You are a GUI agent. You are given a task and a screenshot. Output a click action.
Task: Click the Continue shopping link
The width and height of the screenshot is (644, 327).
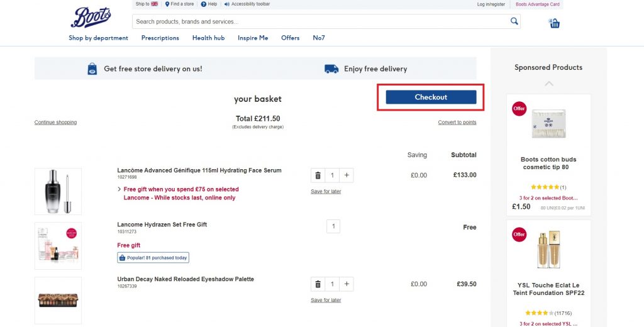55,123
